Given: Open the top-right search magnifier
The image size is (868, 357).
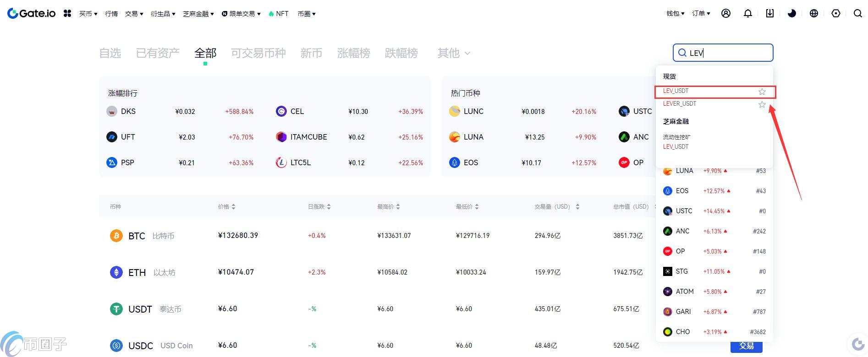Looking at the screenshot, I should point(858,13).
